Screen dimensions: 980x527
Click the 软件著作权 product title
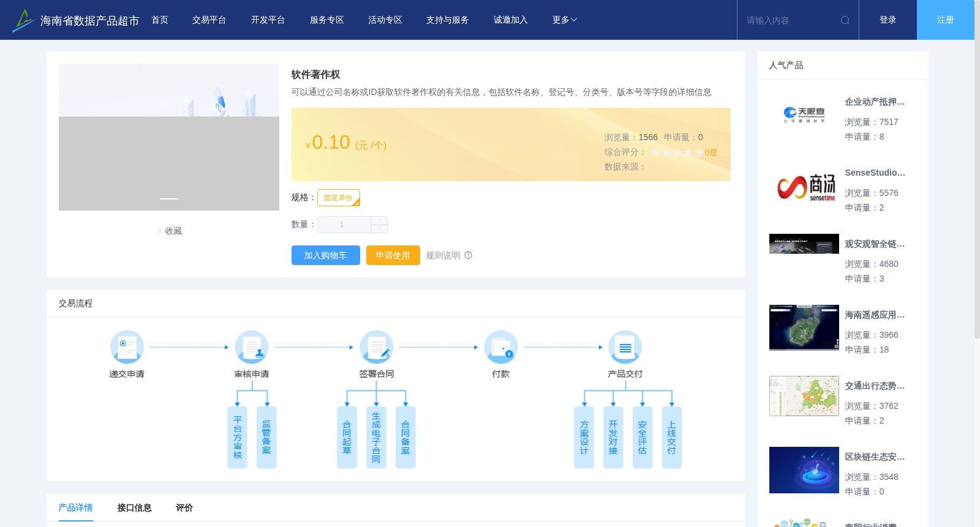coord(316,75)
